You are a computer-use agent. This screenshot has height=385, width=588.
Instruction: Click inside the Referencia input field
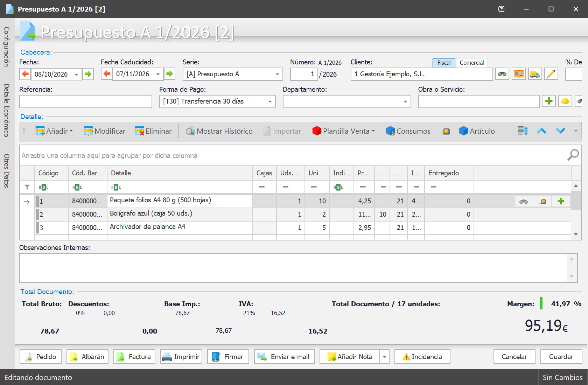pyautogui.click(x=86, y=101)
